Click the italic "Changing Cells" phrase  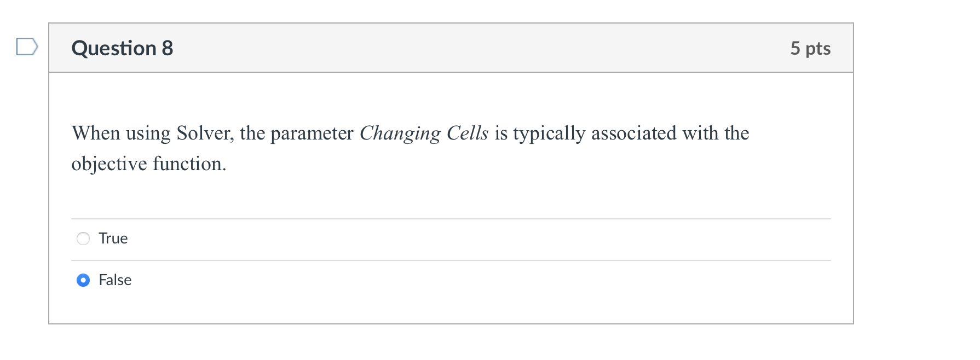click(424, 133)
